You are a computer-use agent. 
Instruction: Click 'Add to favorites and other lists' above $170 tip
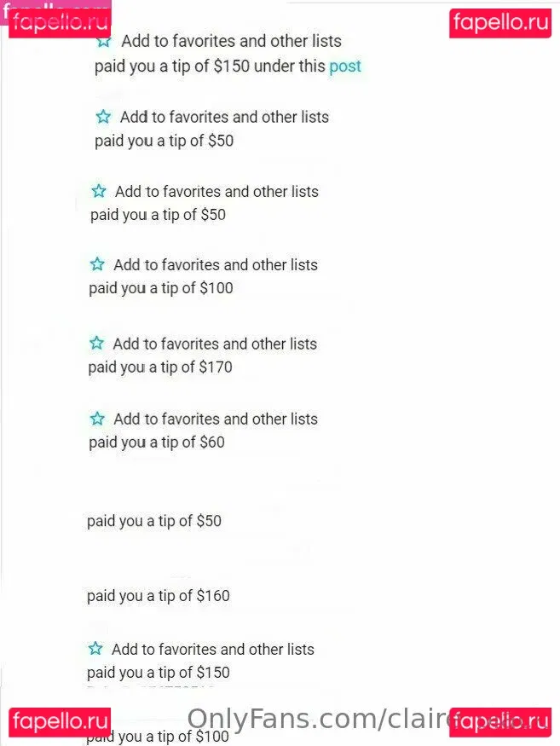[215, 344]
